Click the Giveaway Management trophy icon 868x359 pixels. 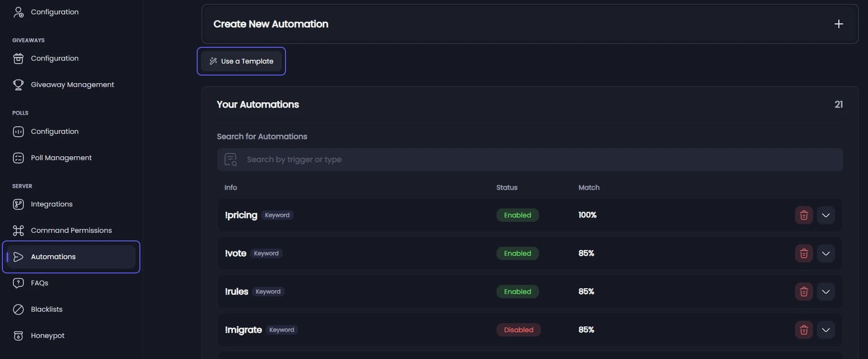click(18, 85)
